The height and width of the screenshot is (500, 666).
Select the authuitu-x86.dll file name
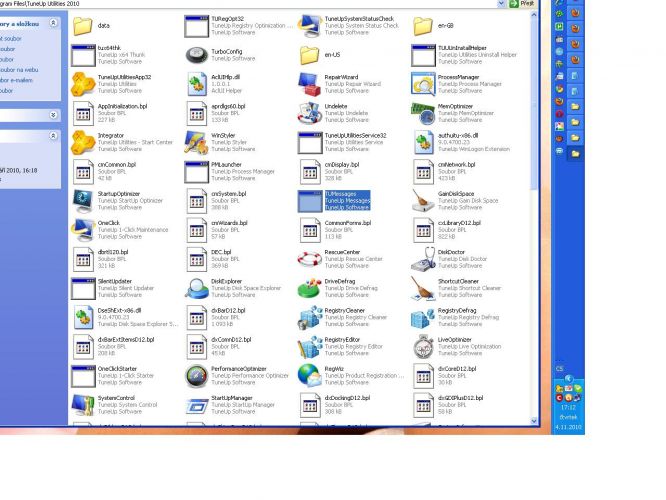[x=458, y=135]
